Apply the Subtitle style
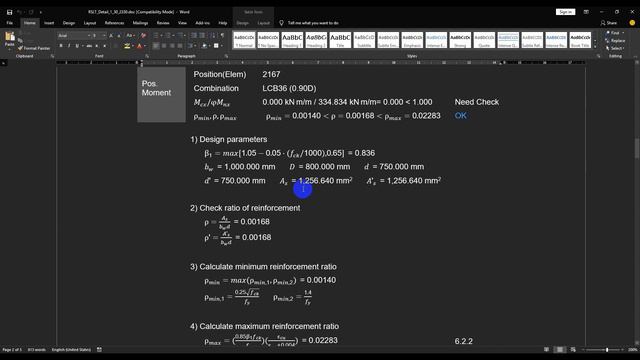Viewport: 640px width, 360px height. tap(364, 40)
